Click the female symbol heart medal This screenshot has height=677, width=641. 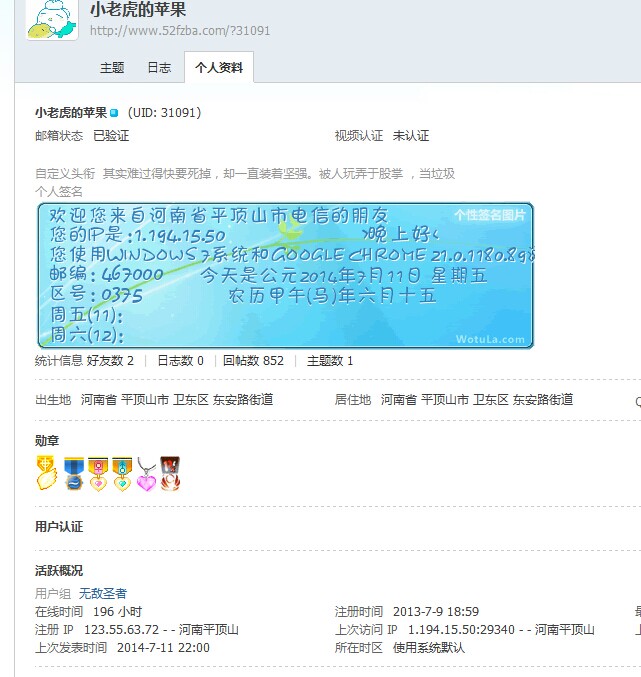click(x=98, y=474)
